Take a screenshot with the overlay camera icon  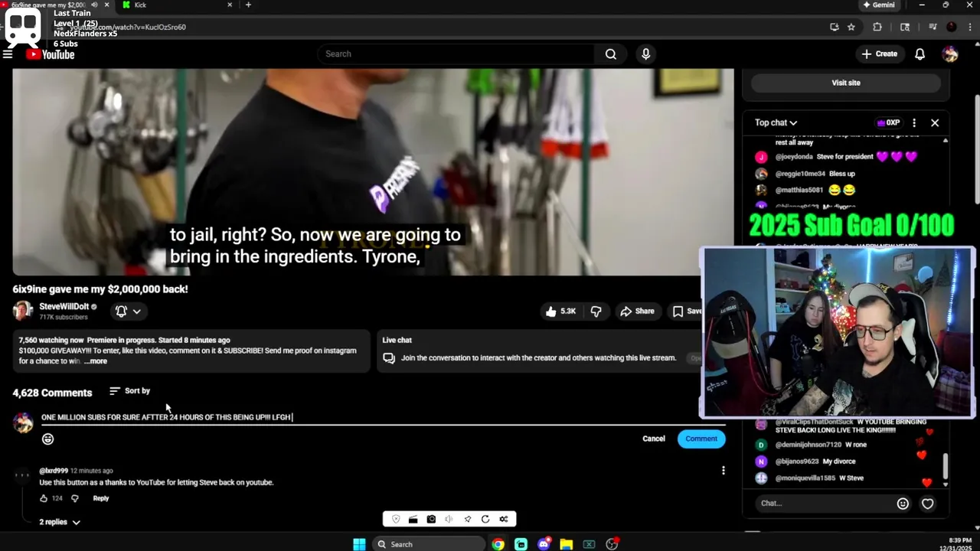[x=431, y=519]
